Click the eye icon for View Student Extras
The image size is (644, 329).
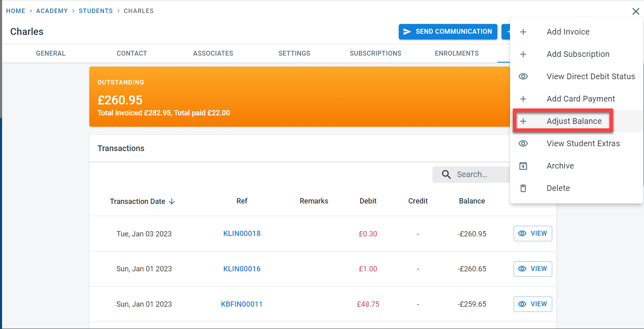pyautogui.click(x=523, y=143)
